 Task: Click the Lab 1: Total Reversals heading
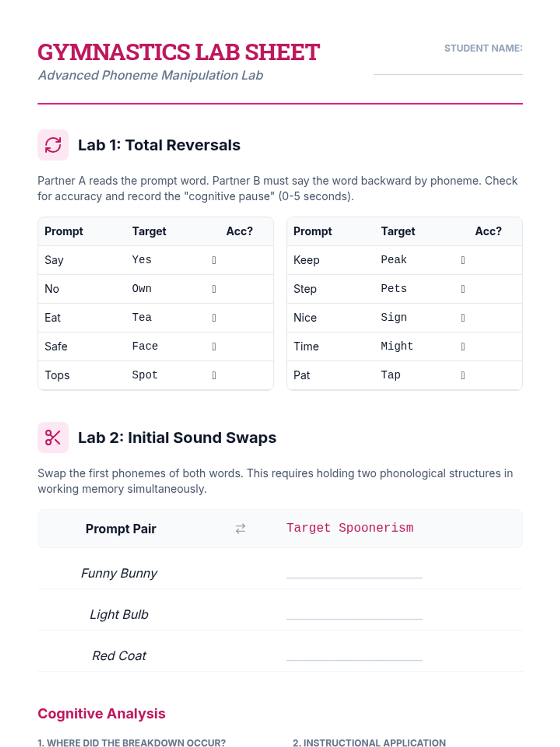(x=159, y=145)
